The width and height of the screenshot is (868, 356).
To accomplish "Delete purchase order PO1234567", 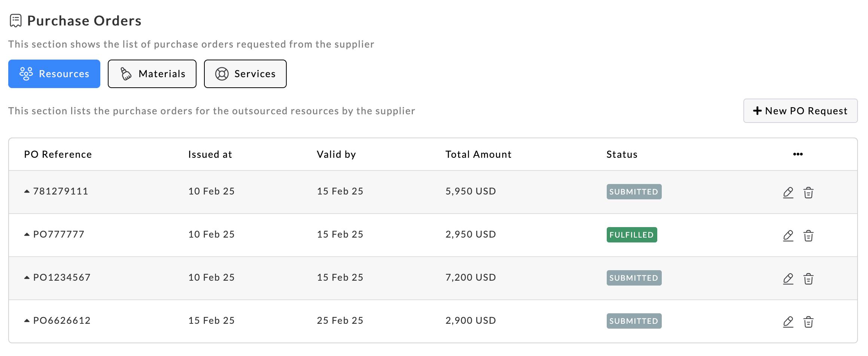I will click(808, 278).
